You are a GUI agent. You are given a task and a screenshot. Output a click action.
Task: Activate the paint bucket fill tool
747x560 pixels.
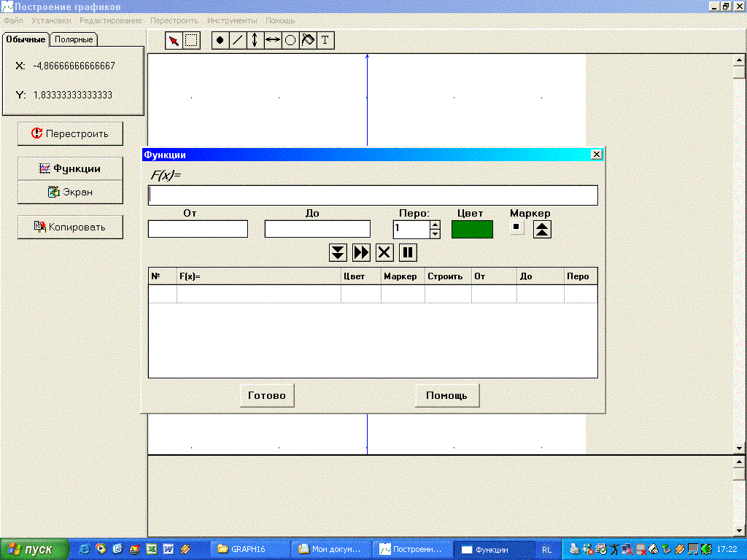click(308, 41)
